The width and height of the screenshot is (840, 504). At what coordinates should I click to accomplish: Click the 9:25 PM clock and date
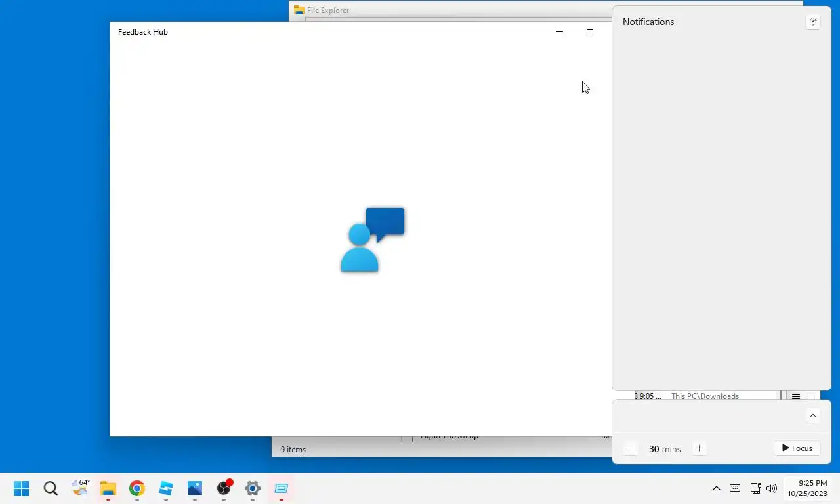tap(808, 488)
